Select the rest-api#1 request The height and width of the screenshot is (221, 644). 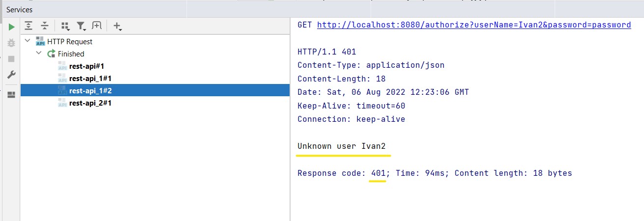(x=86, y=66)
